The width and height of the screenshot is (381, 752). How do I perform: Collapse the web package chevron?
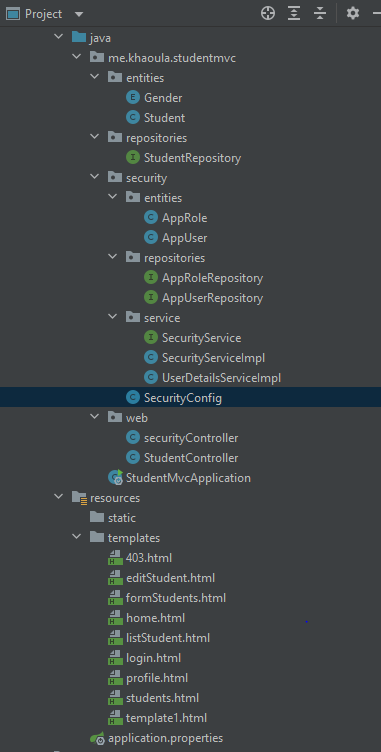coord(95,418)
